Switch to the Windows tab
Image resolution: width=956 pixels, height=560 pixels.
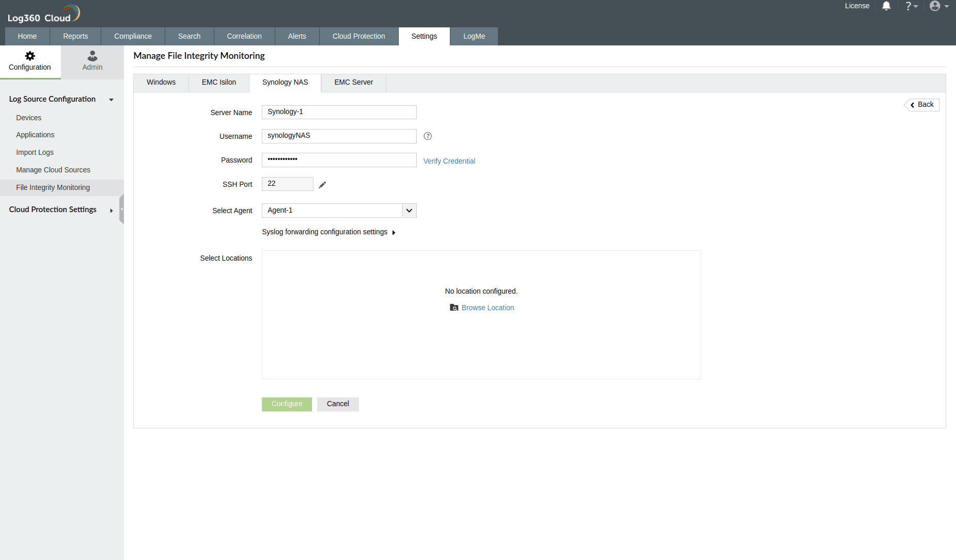point(161,83)
